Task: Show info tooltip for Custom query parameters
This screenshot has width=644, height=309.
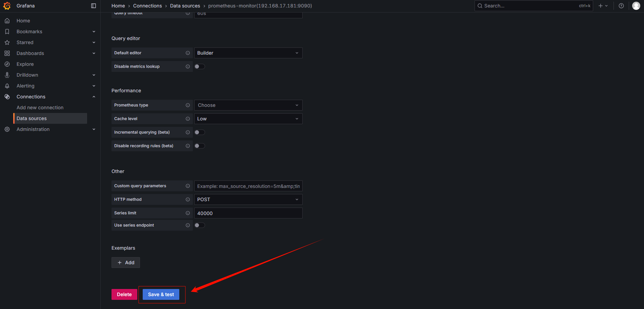Action: tap(188, 186)
